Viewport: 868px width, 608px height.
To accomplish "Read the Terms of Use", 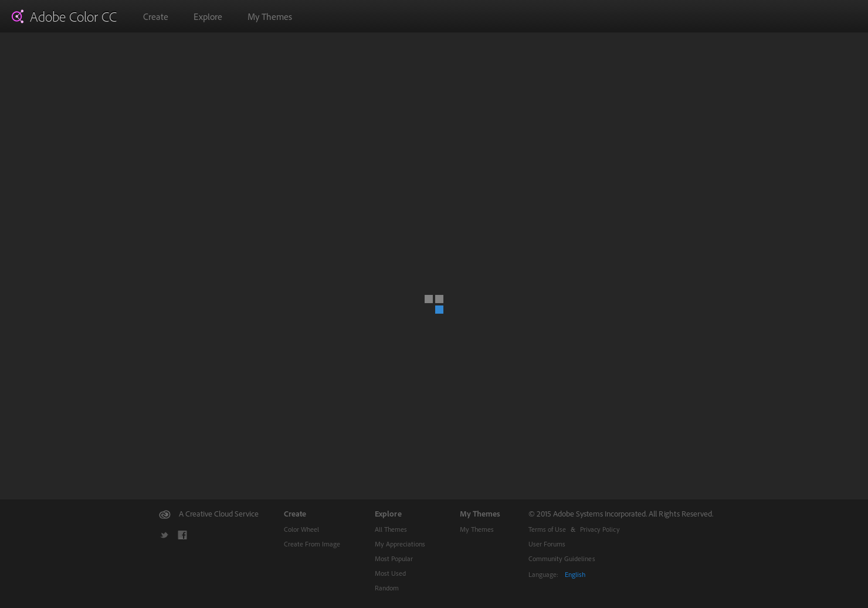I will [x=547, y=529].
